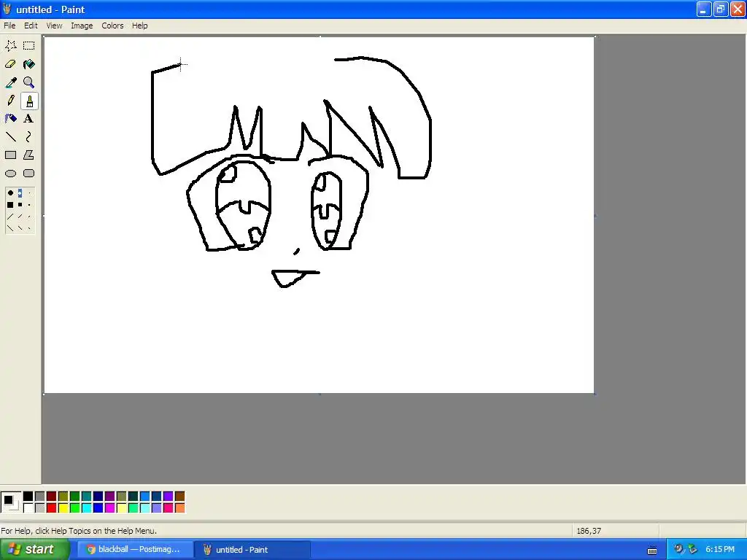This screenshot has width=747, height=560.
Task: Open the View menu
Action: pos(54,26)
